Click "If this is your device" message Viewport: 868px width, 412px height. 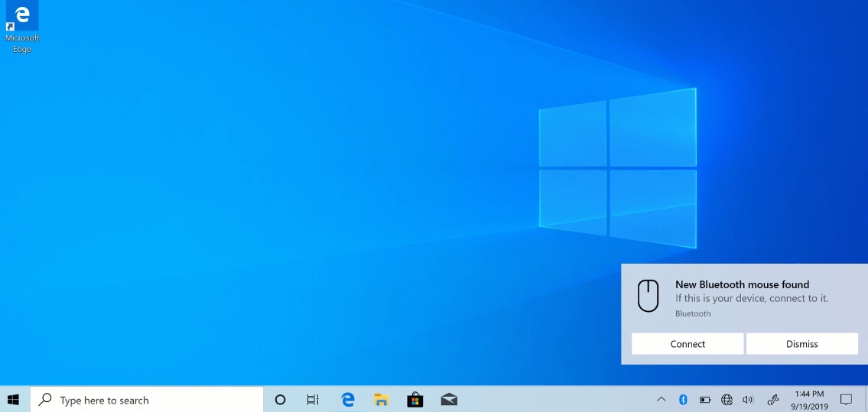752,299
